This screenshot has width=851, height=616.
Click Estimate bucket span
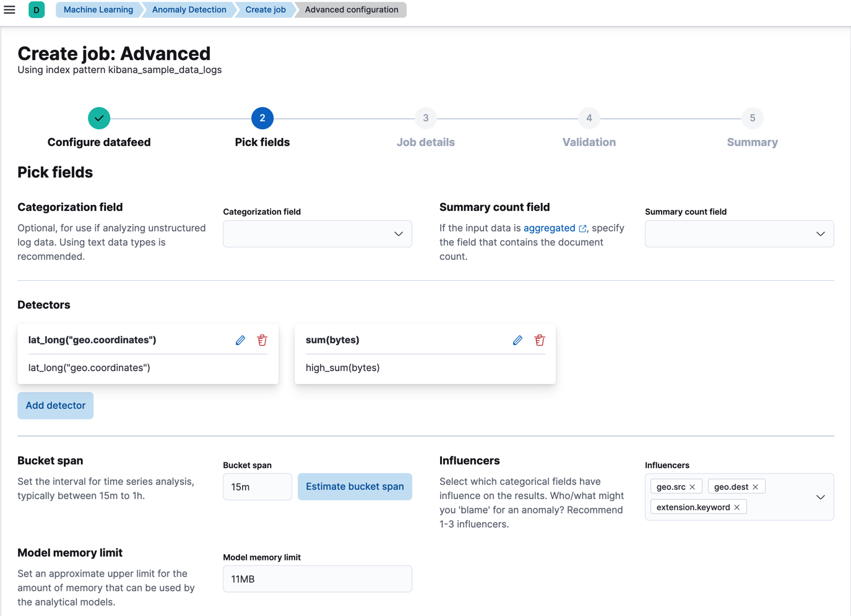click(x=355, y=487)
